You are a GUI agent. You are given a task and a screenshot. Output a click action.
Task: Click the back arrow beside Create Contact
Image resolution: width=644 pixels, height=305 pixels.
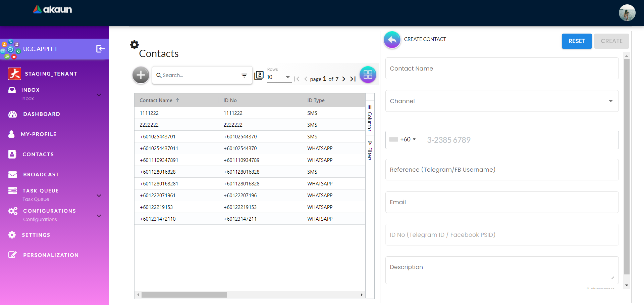click(x=392, y=40)
